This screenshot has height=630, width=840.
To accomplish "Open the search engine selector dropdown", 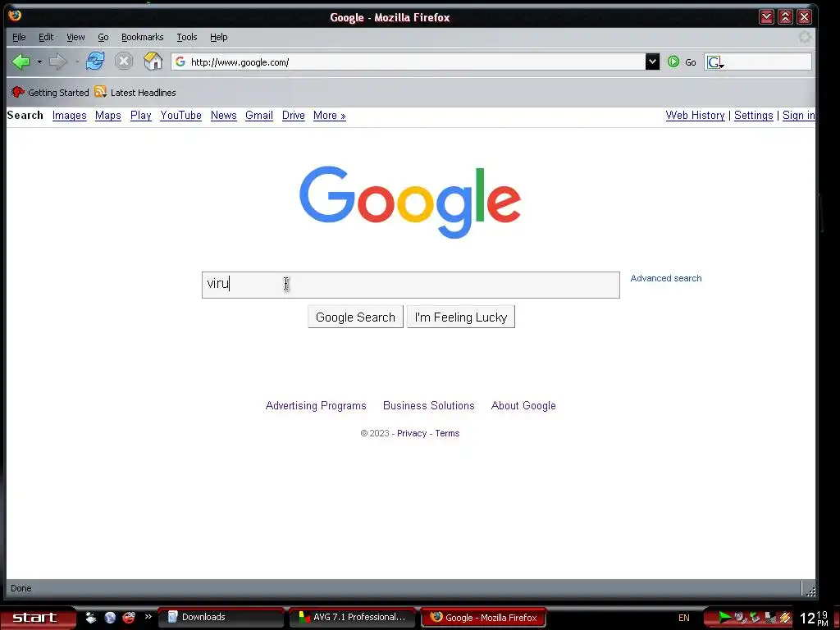I will pos(715,62).
